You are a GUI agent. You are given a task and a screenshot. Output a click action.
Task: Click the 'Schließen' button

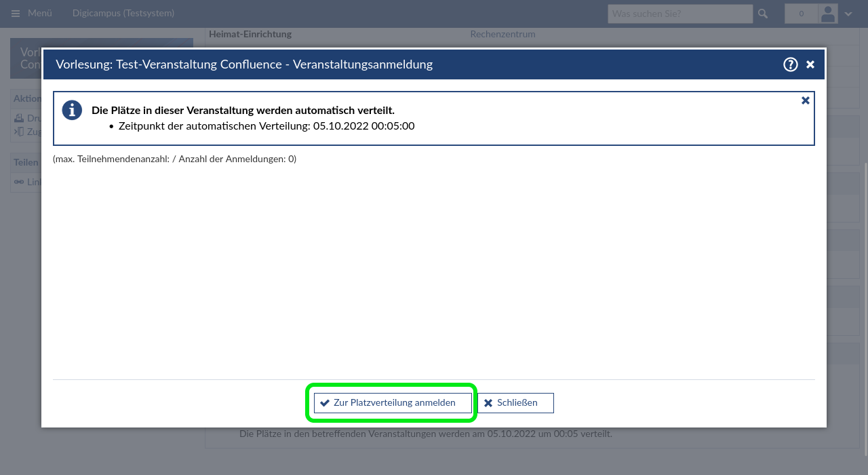(x=515, y=403)
